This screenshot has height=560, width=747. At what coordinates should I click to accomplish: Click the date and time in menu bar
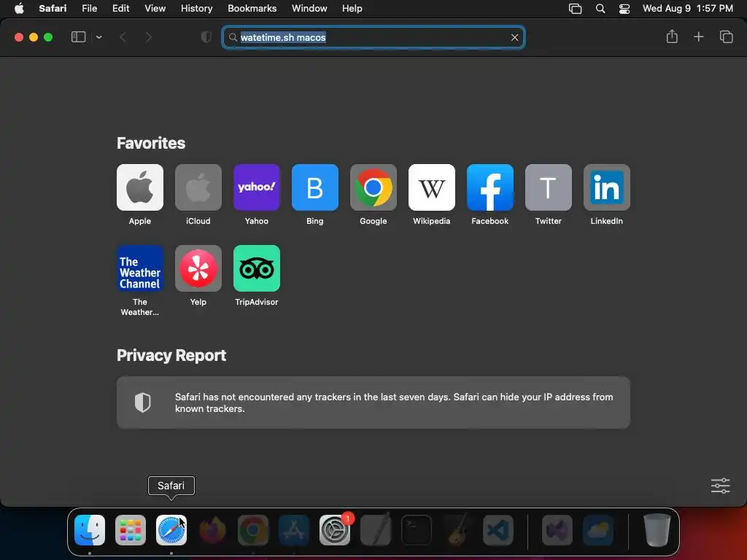pos(687,9)
